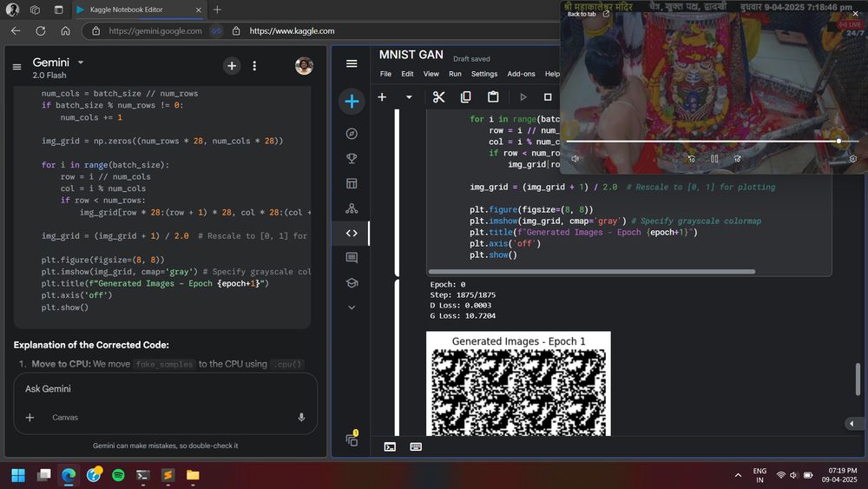Screen dimensions: 868x489
Task: Open Models icon in Kaggle sidebar
Action: click(352, 208)
